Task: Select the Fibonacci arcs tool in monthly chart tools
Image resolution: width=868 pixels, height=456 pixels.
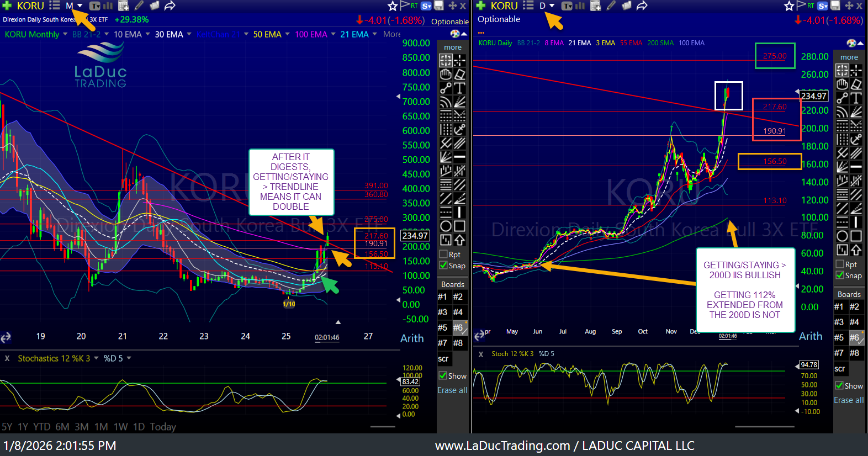Action: (446, 102)
